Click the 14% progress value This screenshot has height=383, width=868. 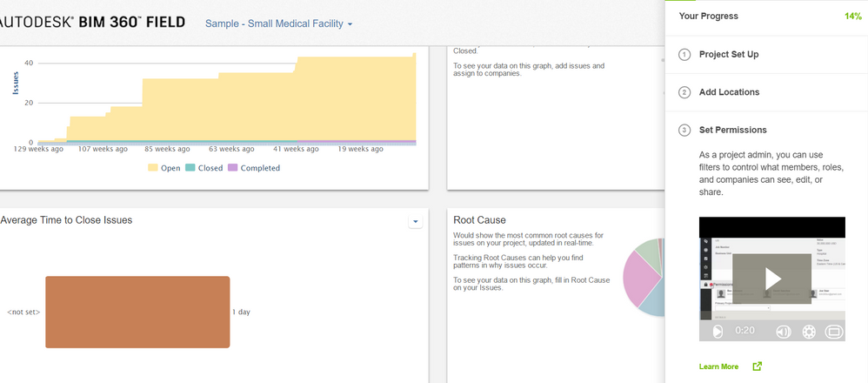(x=853, y=16)
